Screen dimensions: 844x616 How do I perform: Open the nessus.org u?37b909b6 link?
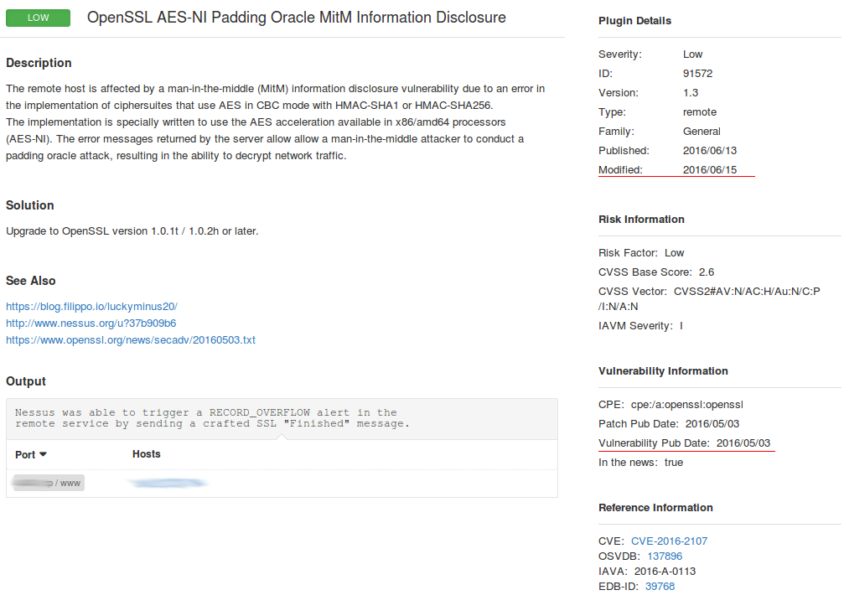coord(91,323)
